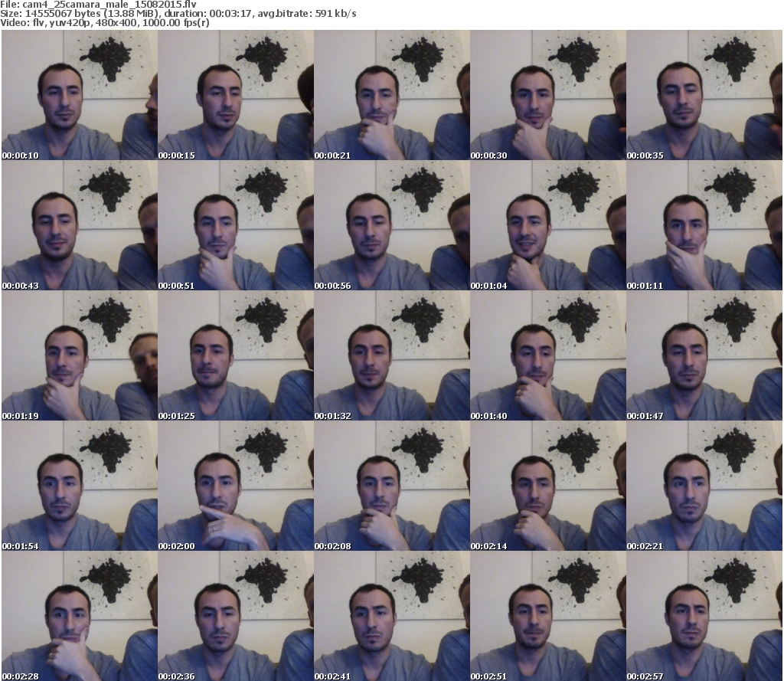This screenshot has height=681, width=784.
Task: Pick the preview frame at 00:01:47
Action: click(704, 355)
